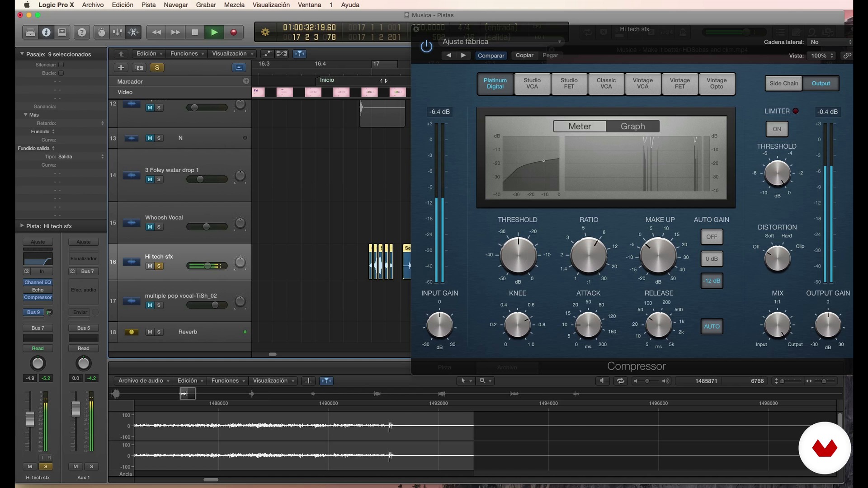Open the Editors scissors icon
This screenshot has height=488, width=868.
point(133,33)
